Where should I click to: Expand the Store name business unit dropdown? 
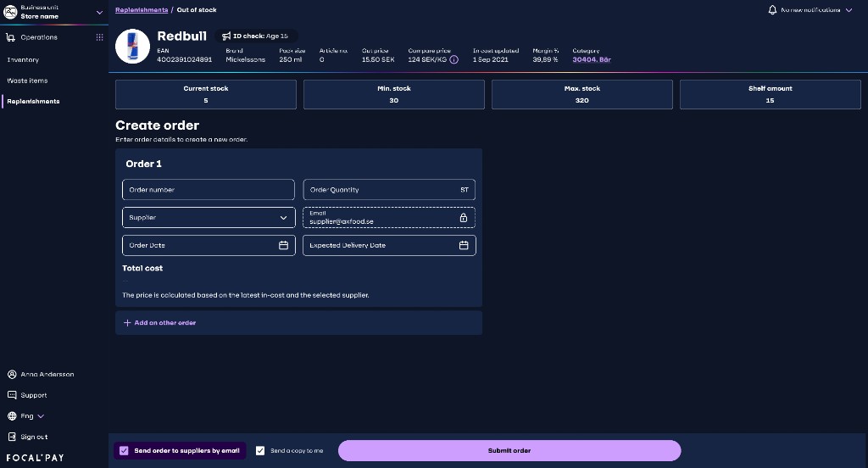tap(99, 12)
